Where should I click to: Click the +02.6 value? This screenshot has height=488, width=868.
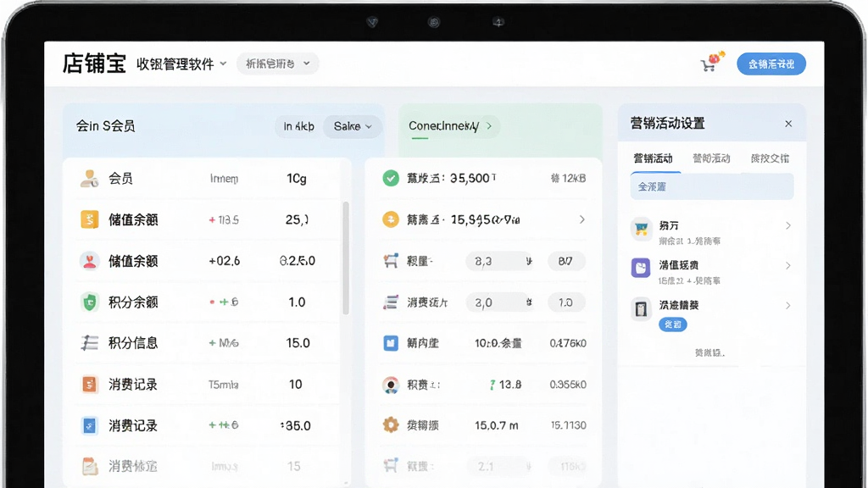[x=224, y=261]
